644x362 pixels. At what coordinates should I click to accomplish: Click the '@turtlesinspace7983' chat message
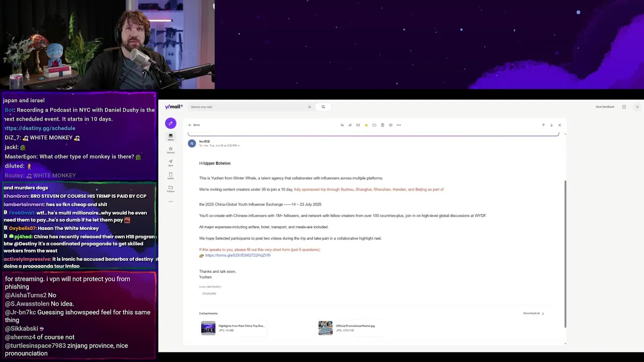coord(66,349)
